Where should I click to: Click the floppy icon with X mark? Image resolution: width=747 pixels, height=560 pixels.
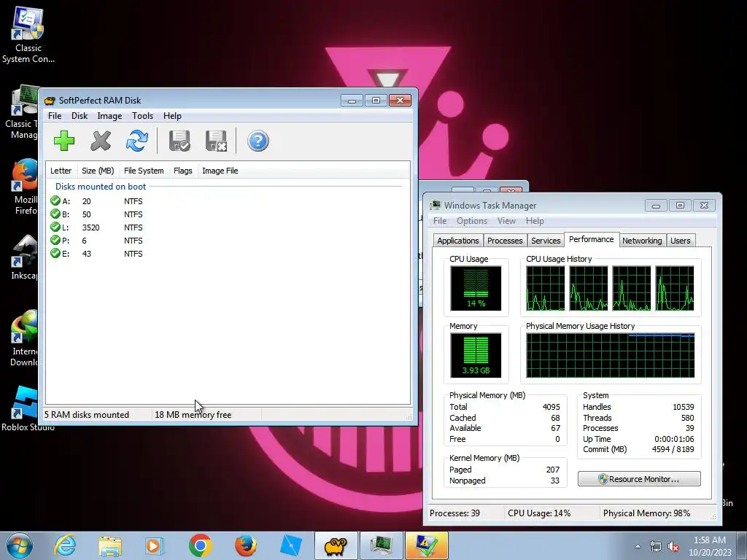click(216, 141)
